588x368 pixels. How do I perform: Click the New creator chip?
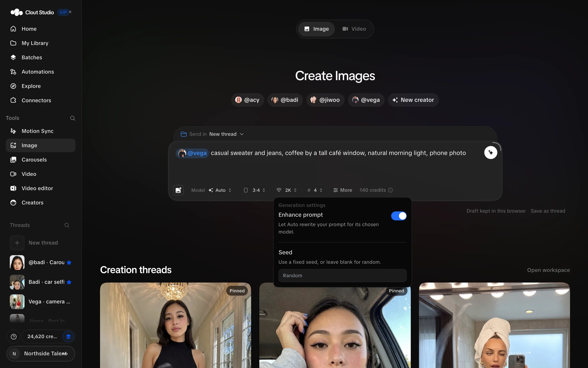pyautogui.click(x=413, y=100)
